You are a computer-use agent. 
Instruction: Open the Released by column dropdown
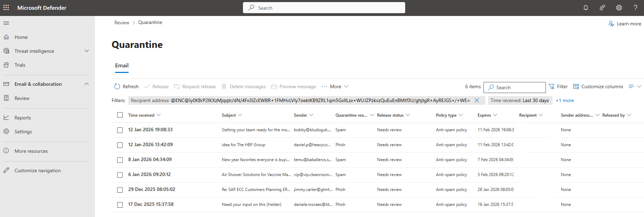click(x=629, y=115)
